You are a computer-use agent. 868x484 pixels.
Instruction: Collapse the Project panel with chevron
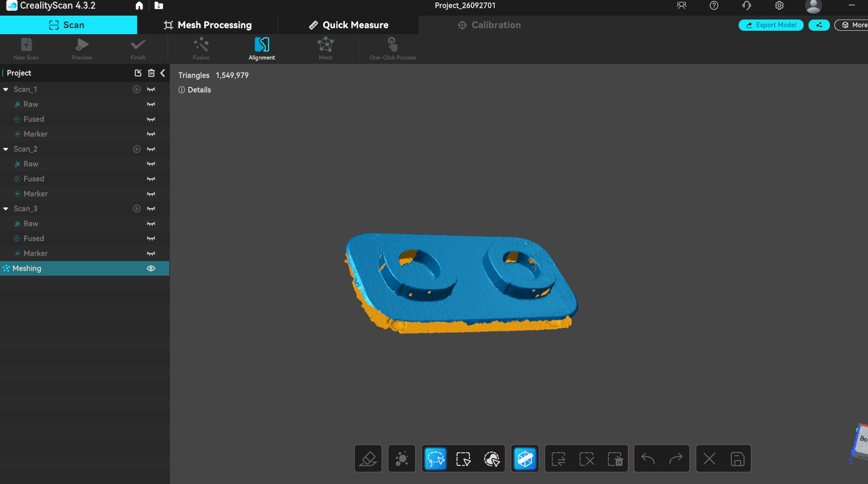162,73
